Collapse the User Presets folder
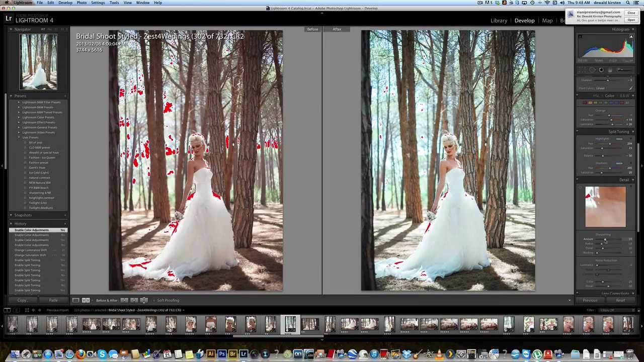Image resolution: width=644 pixels, height=362 pixels. pyautogui.click(x=19, y=137)
